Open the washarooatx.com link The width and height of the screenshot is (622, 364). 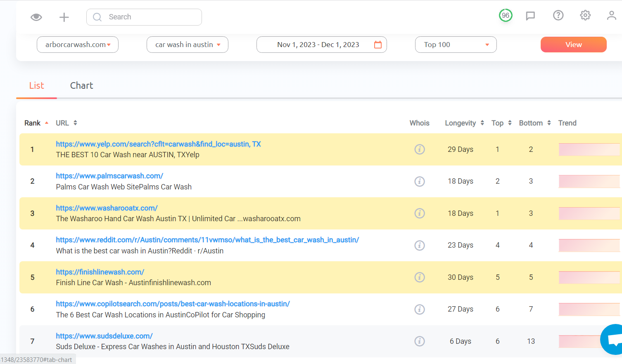pyautogui.click(x=107, y=208)
